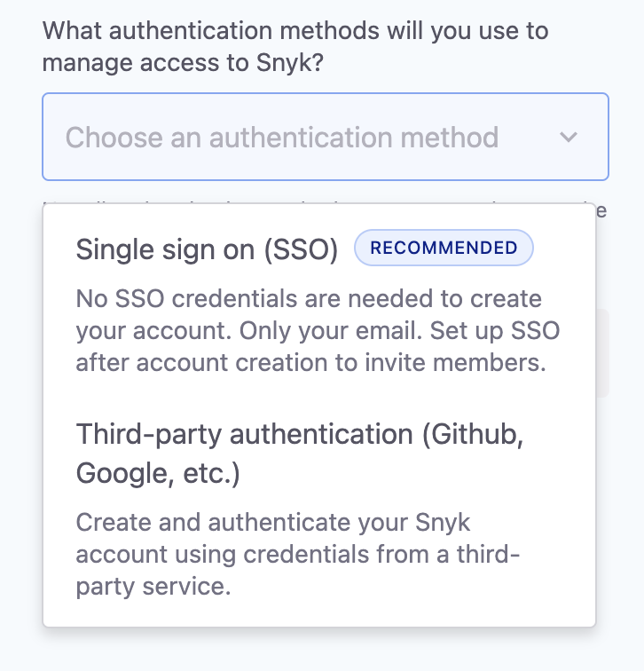Click the chevron arrow in the authentication dropdown

[569, 138]
